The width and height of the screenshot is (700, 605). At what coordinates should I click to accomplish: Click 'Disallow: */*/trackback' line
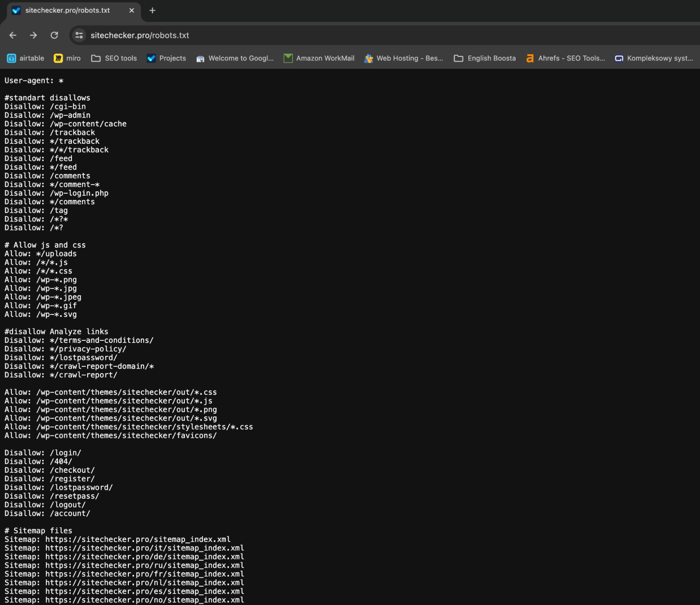[x=56, y=150]
